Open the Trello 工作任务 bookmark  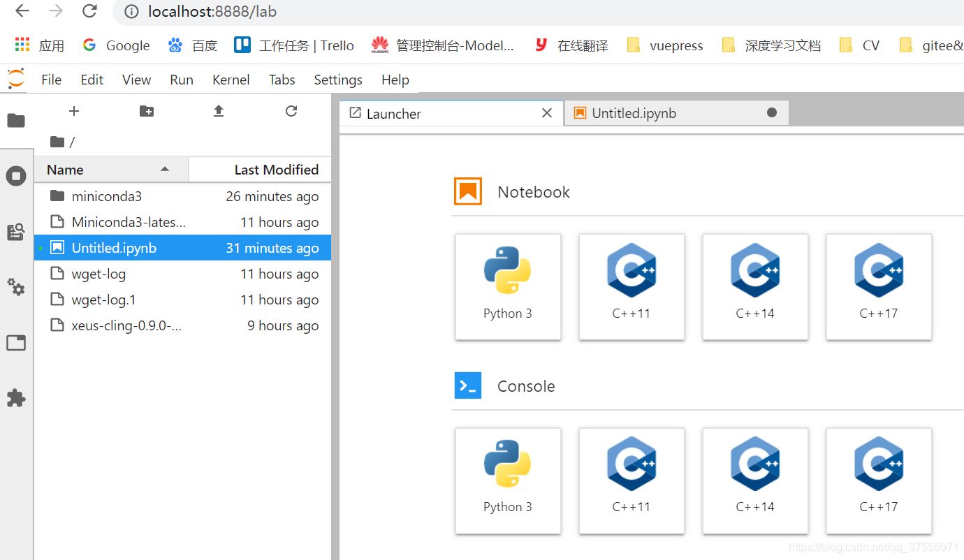[294, 45]
